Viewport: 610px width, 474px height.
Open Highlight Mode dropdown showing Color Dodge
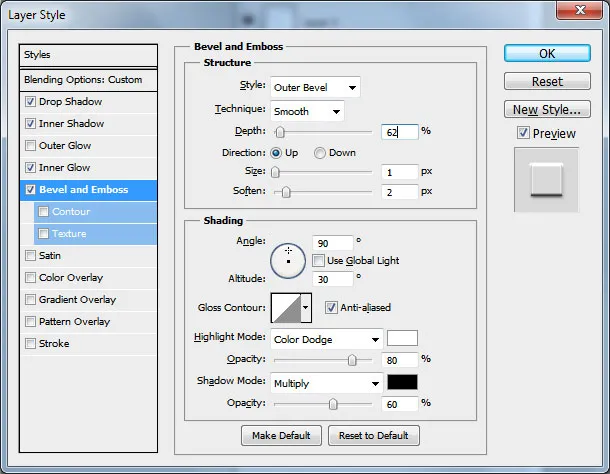coord(327,339)
